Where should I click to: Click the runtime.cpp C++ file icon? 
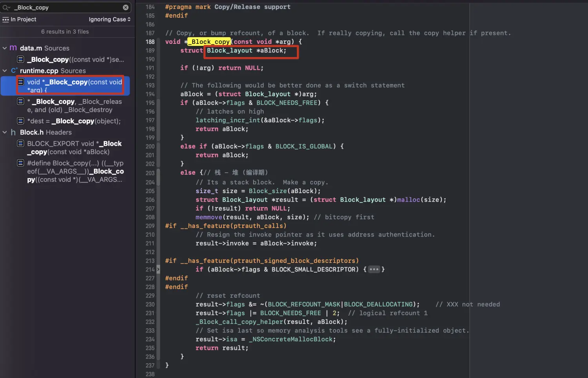[x=14, y=71]
